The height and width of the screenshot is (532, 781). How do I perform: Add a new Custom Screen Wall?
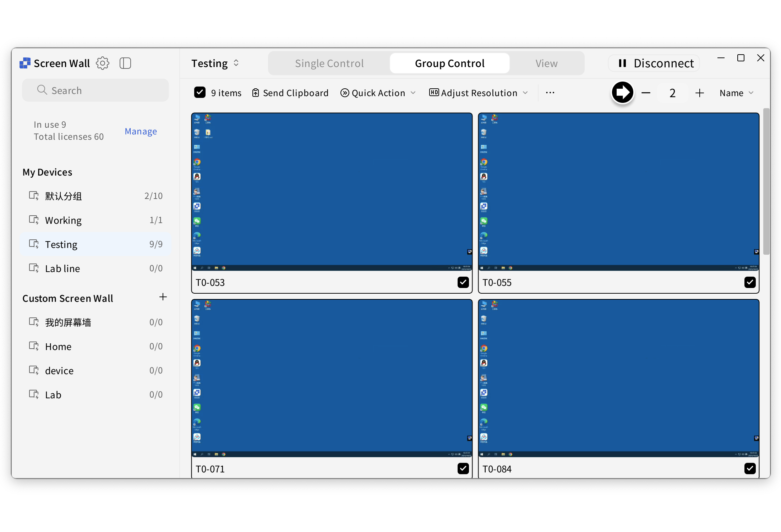pos(163,297)
